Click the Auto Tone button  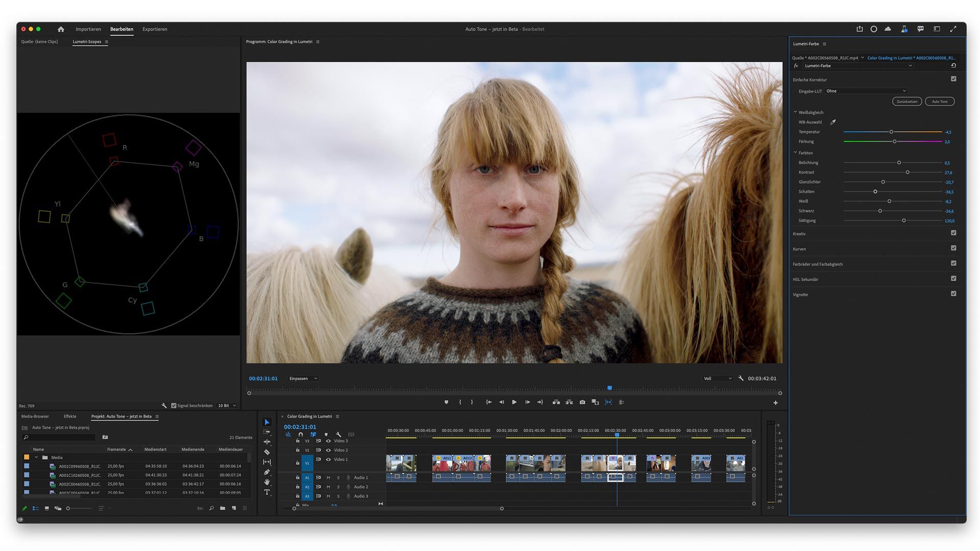tap(939, 102)
